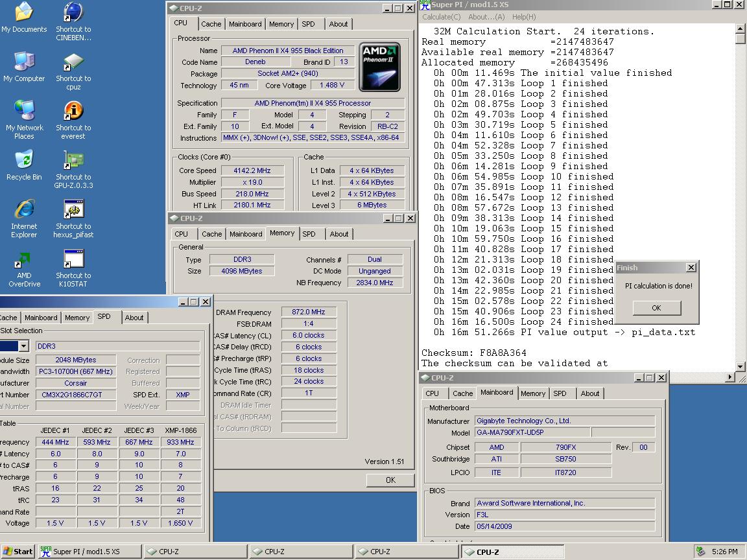
Task: Click the Multiplier value x 19.0
Action: [x=252, y=182]
